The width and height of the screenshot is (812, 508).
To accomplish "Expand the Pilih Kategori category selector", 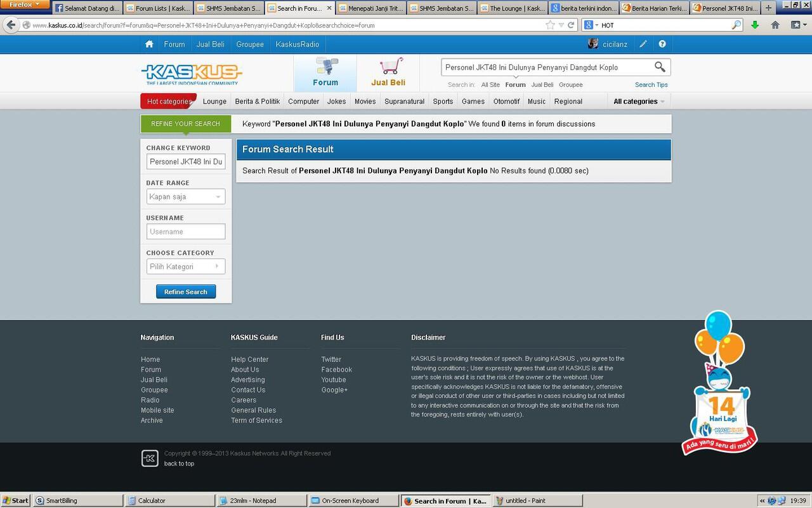I will pos(186,267).
